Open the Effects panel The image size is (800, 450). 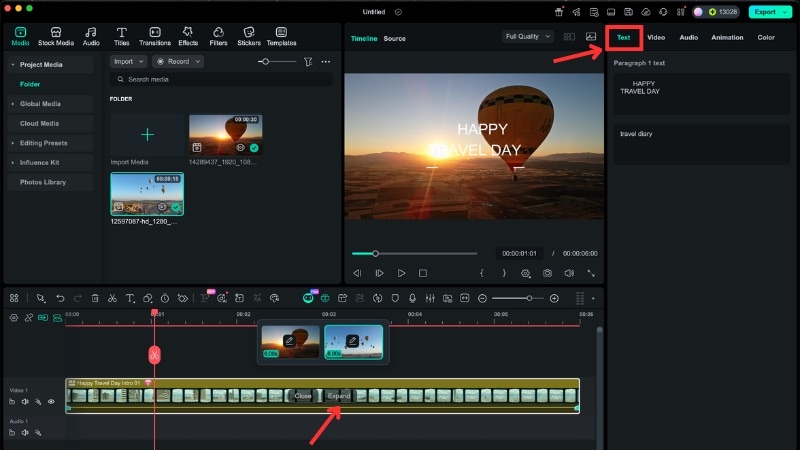tap(188, 37)
